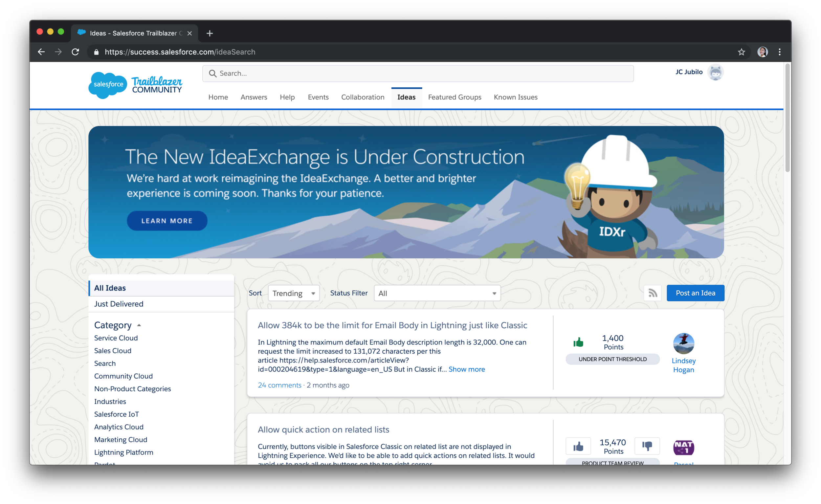This screenshot has width=821, height=504.
Task: Open a new browser tab
Action: pos(210,33)
